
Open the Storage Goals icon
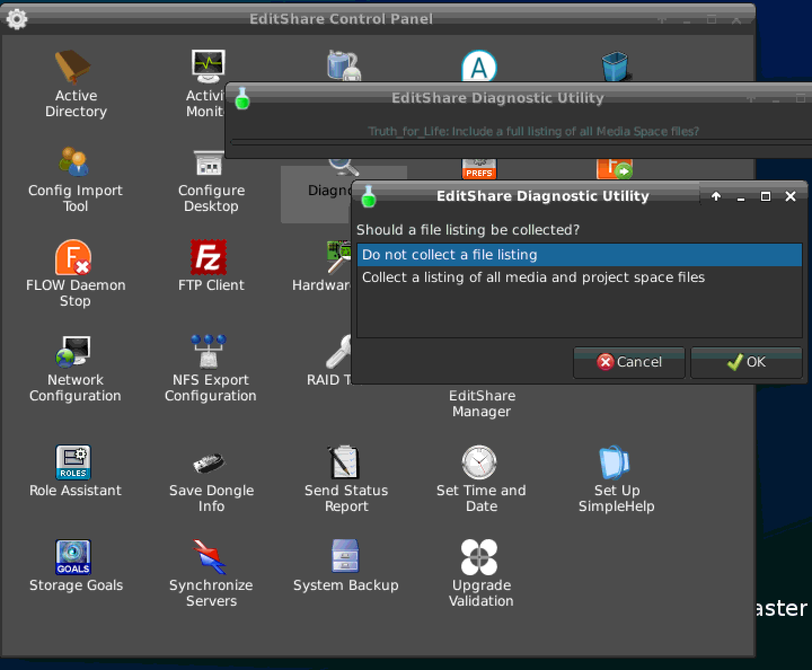73,557
